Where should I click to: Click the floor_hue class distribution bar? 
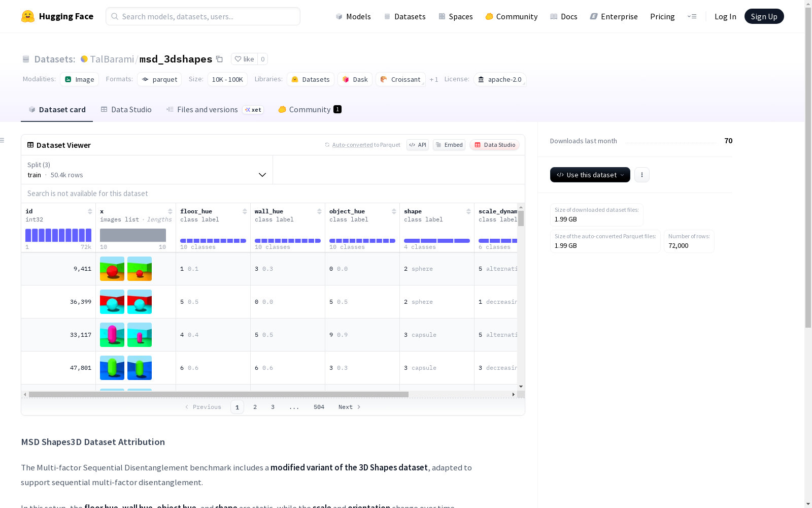(x=213, y=241)
